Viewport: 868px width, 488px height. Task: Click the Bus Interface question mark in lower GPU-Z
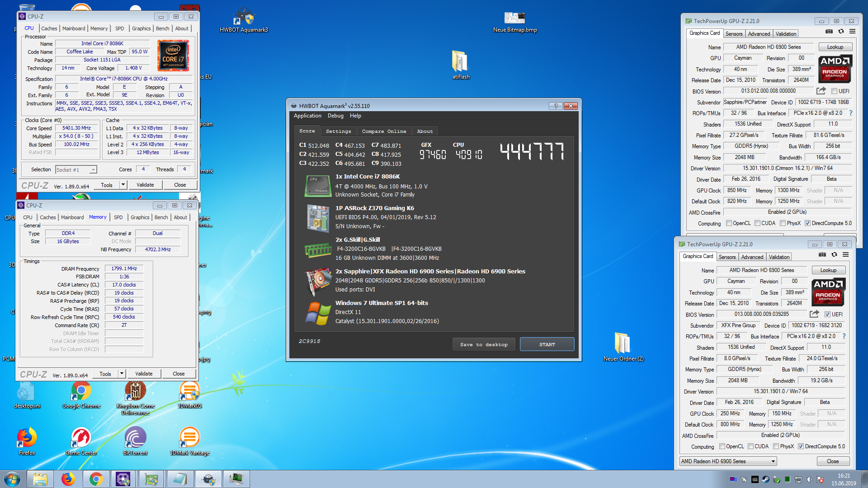pos(844,336)
